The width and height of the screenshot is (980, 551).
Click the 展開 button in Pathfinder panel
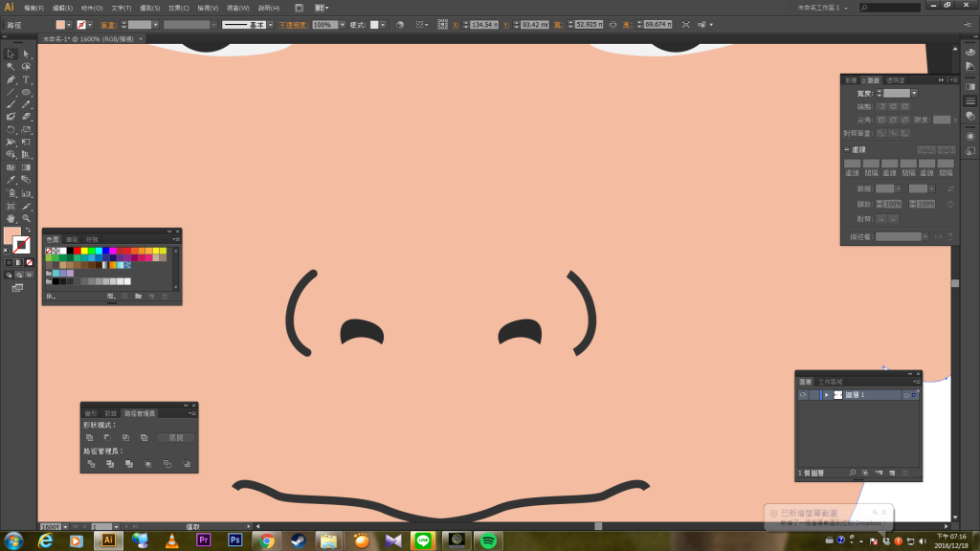point(176,438)
